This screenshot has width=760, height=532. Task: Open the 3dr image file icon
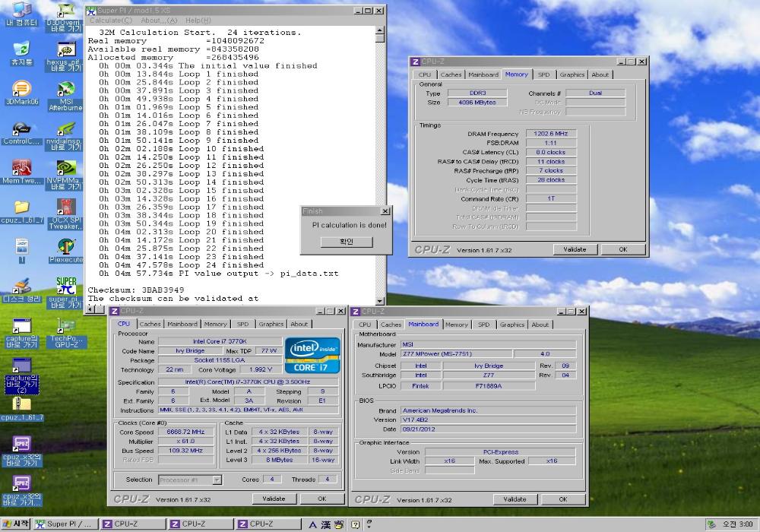point(21,251)
